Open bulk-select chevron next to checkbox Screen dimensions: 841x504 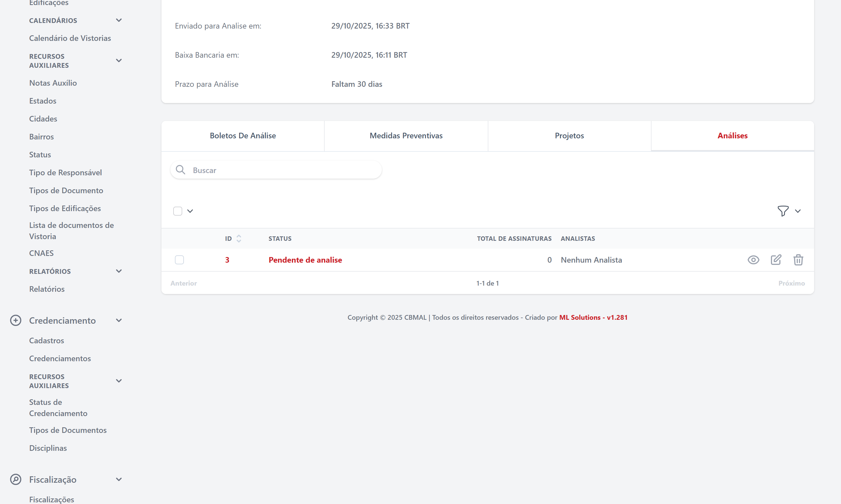click(190, 211)
